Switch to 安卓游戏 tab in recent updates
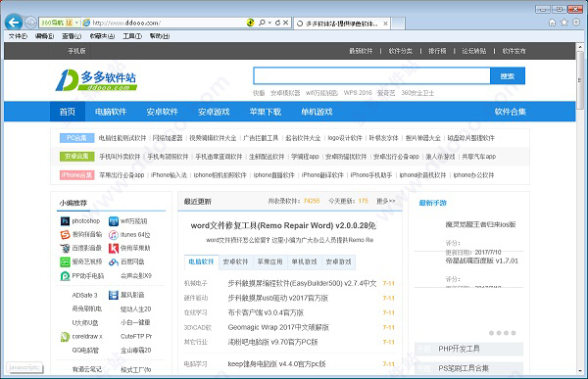The image size is (588, 379). tap(338, 261)
